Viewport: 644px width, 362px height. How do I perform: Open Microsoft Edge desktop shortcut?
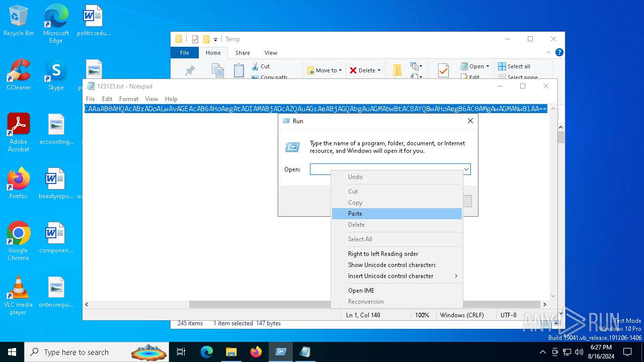coord(56,24)
